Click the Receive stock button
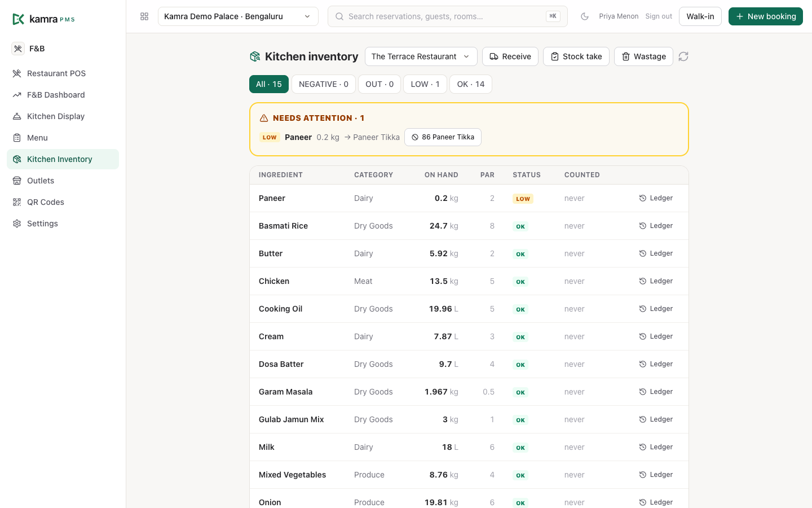Image resolution: width=812 pixels, height=508 pixels. click(510, 56)
